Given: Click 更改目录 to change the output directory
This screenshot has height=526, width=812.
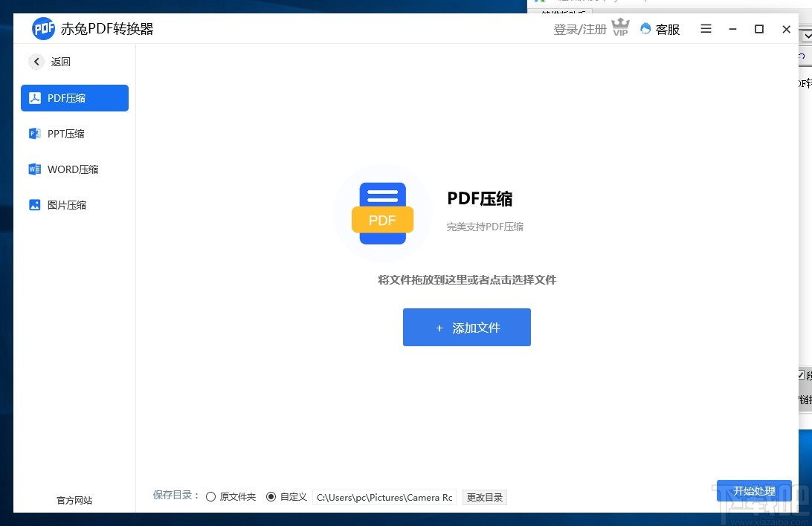Looking at the screenshot, I should (x=484, y=497).
